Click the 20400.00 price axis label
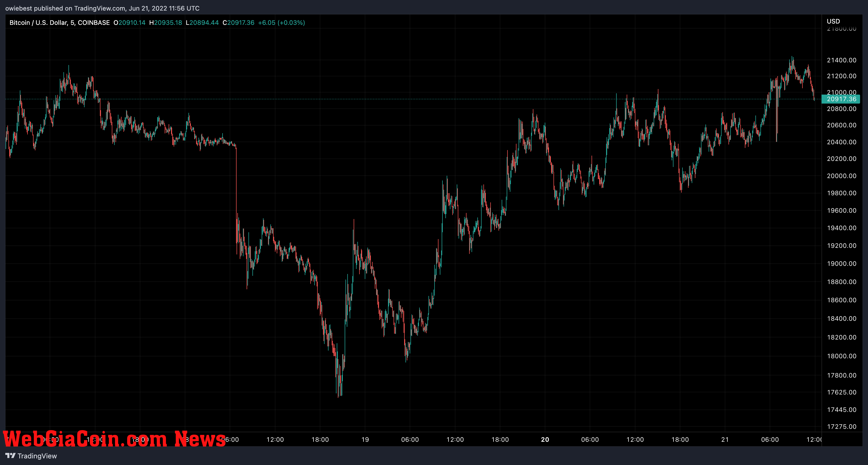Viewport: 868px width, 465px height. [841, 142]
